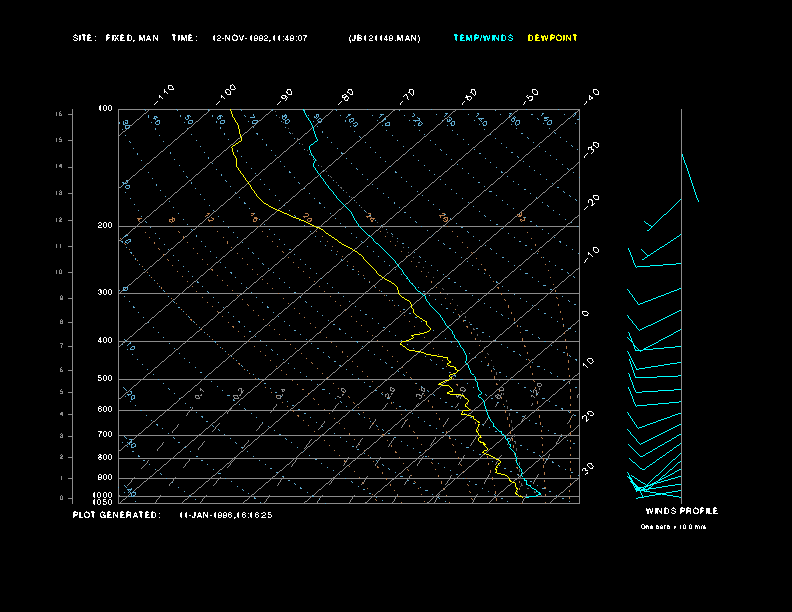The width and height of the screenshot is (792, 612).
Task: Click the "-80" top temperature axis label
Action: [x=346, y=96]
